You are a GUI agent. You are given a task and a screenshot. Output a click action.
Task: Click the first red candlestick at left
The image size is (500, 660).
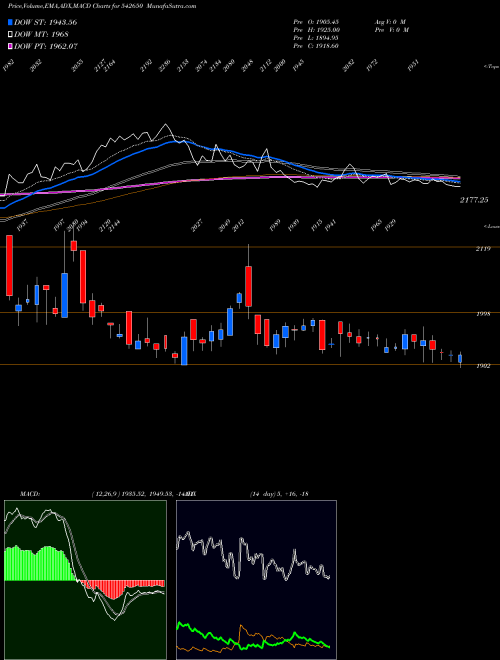pos(9,265)
